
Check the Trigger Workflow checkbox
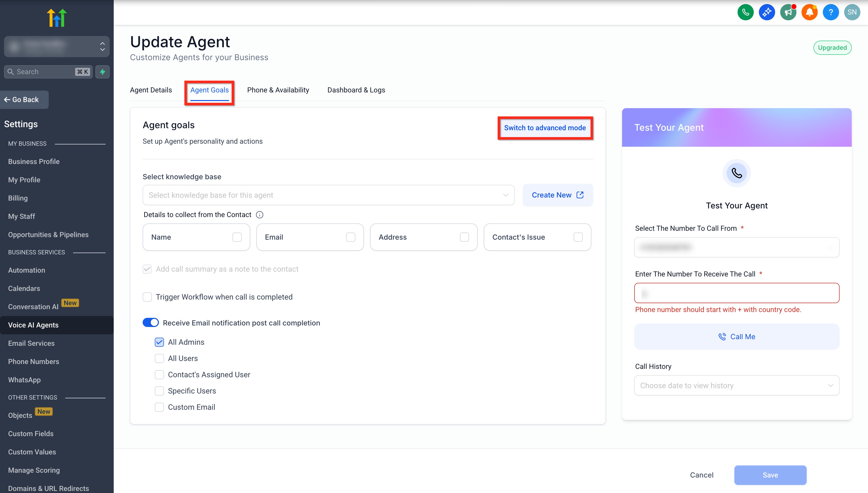tap(147, 297)
